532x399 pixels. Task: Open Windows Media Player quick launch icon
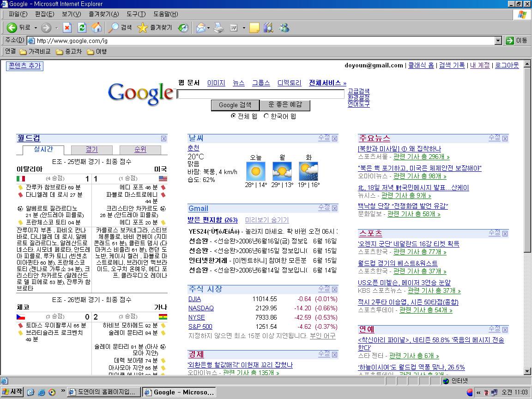pyautogui.click(x=52, y=392)
